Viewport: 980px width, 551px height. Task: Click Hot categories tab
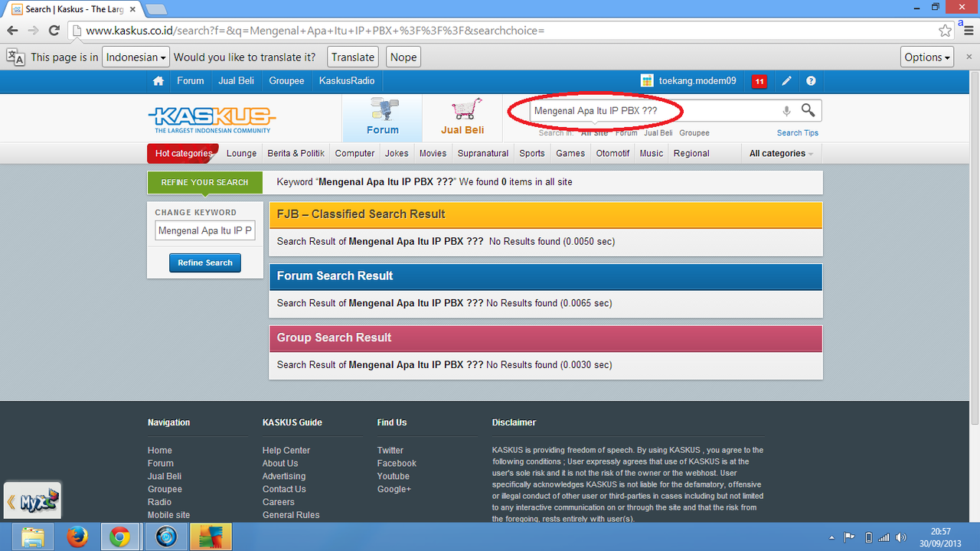coord(183,153)
